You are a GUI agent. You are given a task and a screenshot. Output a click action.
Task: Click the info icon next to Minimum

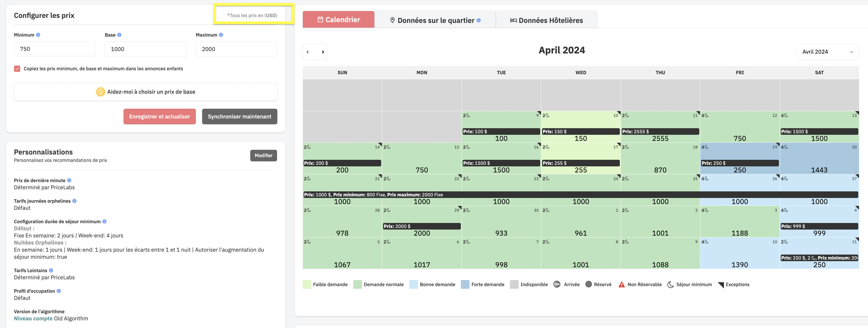(38, 35)
